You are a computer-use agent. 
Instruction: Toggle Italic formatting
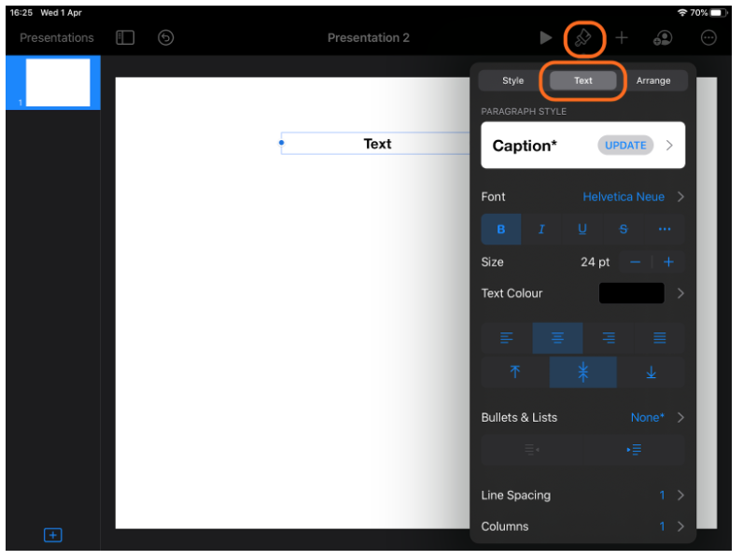541,230
